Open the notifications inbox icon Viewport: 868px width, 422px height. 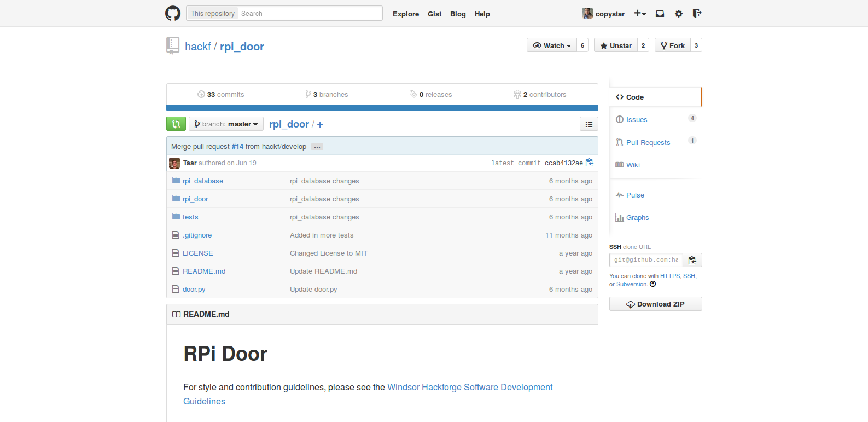660,14
